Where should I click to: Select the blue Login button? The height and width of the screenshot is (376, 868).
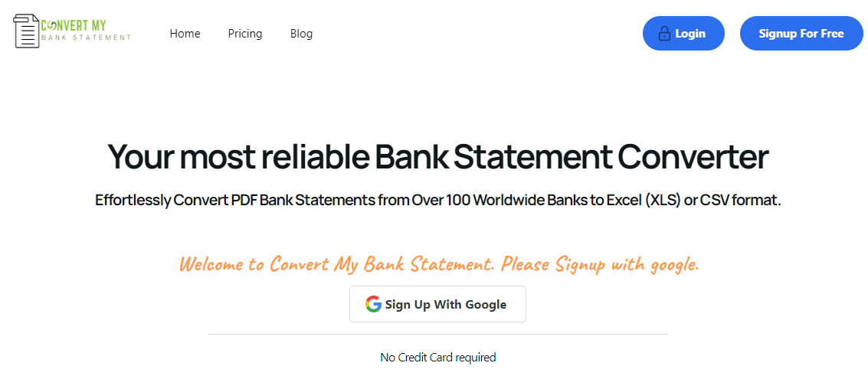(683, 33)
